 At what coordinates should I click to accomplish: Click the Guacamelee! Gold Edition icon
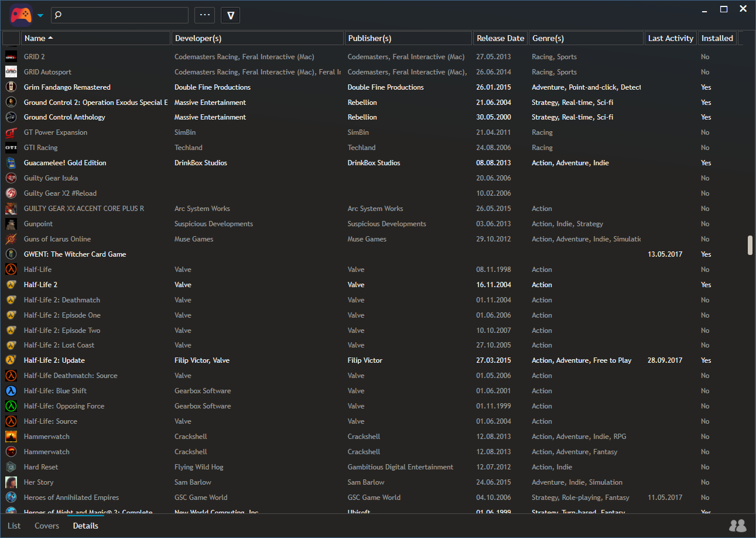(x=11, y=163)
